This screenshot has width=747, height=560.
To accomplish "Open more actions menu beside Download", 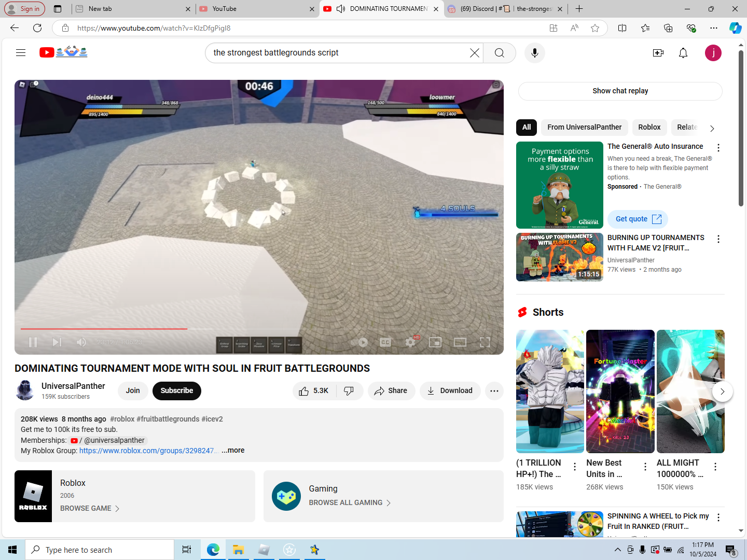I will 494,391.
